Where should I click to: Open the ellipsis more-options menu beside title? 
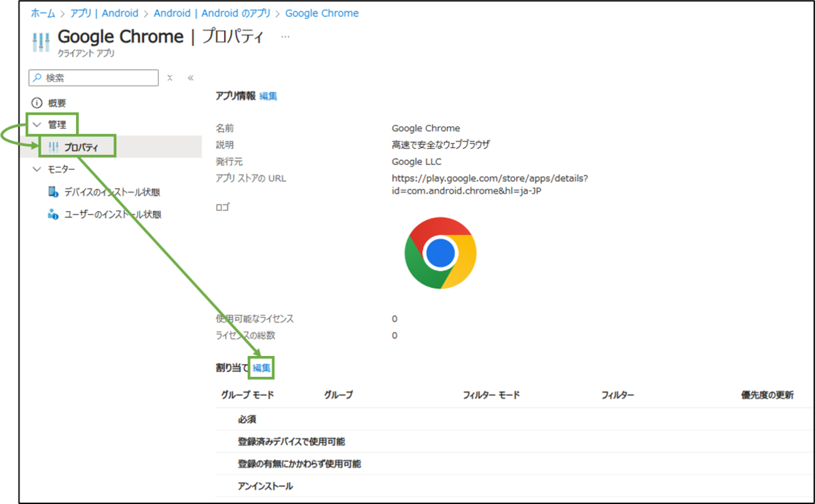pos(285,37)
